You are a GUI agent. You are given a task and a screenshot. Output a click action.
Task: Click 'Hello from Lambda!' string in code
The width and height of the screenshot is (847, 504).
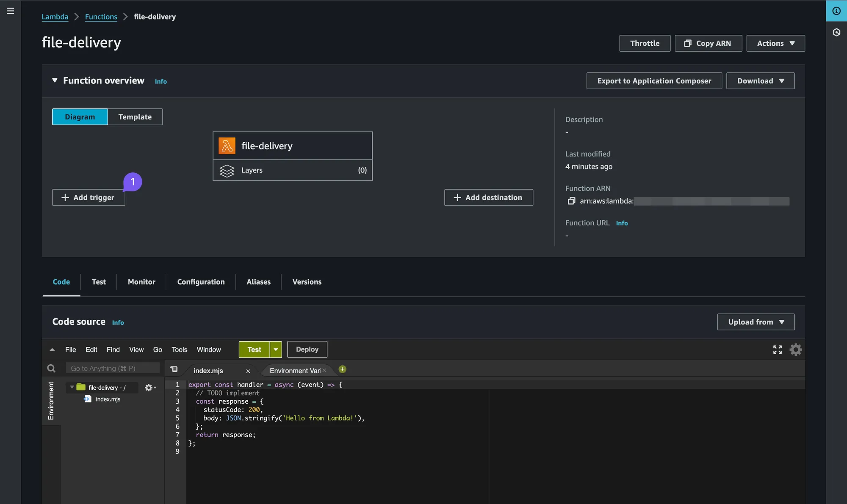click(x=320, y=418)
